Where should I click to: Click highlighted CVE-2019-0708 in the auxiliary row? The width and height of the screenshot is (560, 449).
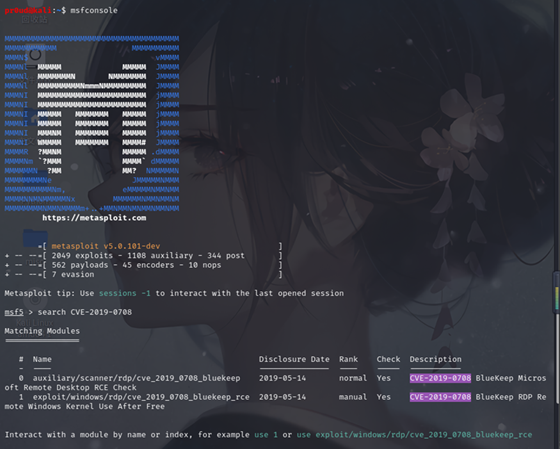(x=440, y=378)
